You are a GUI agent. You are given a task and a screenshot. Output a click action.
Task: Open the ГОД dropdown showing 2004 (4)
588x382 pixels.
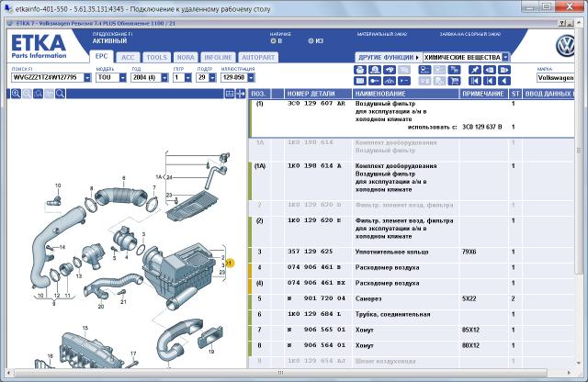tap(164, 78)
